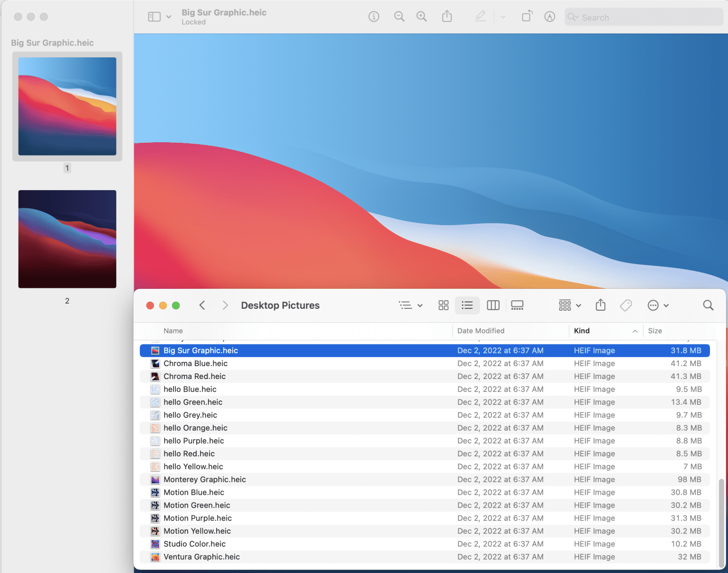This screenshot has height=573, width=728.
Task: Zoom in on Big Sur Graphic image
Action: (x=421, y=17)
